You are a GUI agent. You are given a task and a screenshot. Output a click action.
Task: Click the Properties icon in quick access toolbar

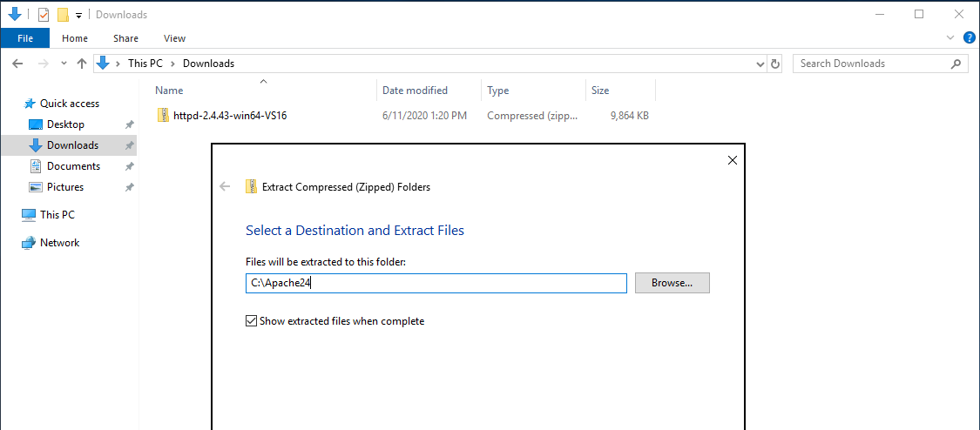pos(44,14)
